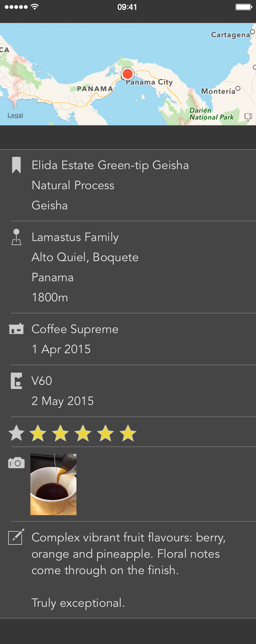Image resolution: width=256 pixels, height=644 pixels.
Task: Tap the grey first rating star
Action: pyautogui.click(x=16, y=433)
